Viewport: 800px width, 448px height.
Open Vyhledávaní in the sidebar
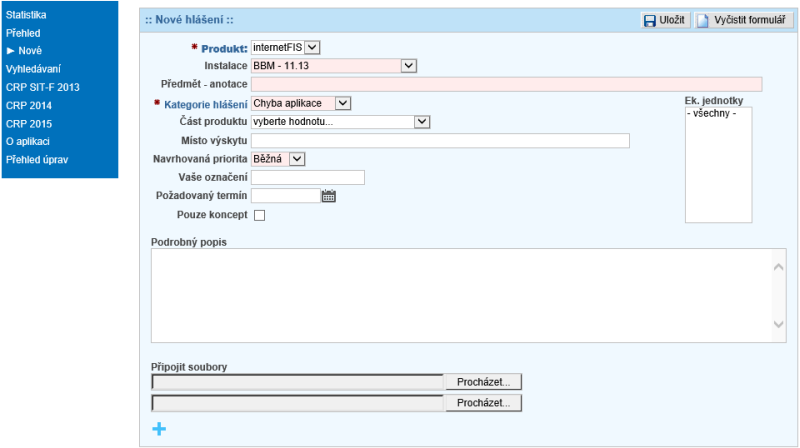pyautogui.click(x=33, y=69)
